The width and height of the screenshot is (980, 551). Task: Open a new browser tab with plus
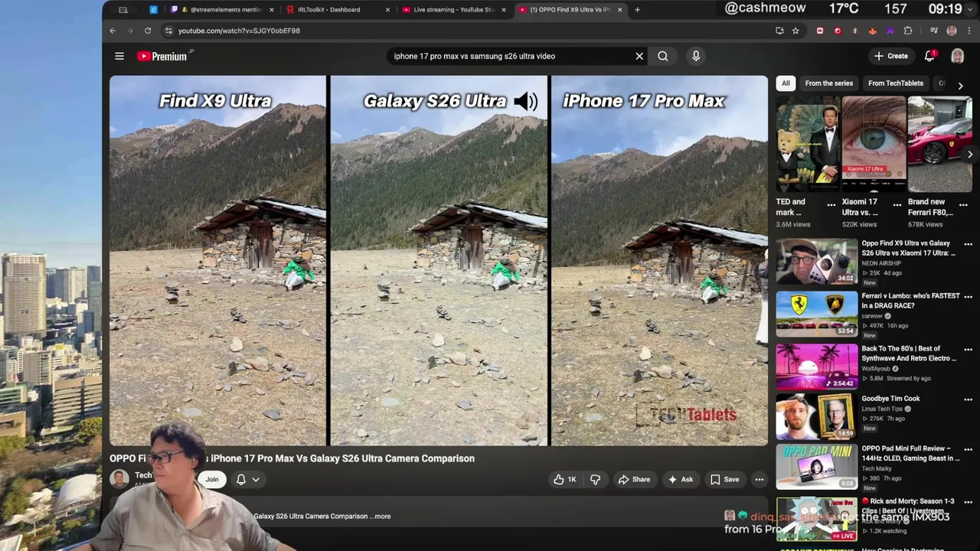coord(637,10)
